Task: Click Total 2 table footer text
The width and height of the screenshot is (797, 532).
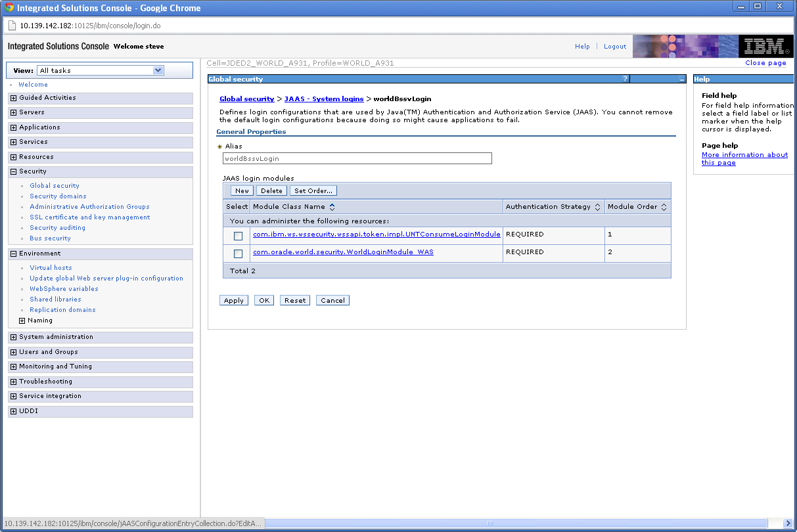Action: click(242, 271)
